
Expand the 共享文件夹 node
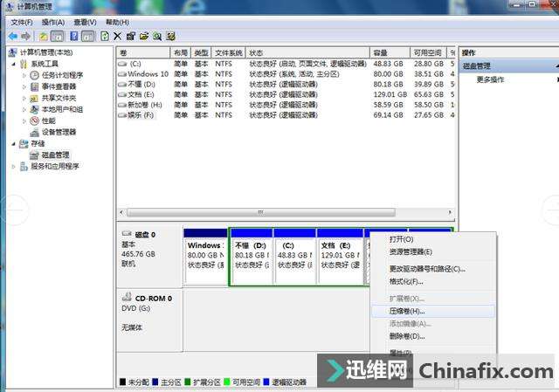24,98
